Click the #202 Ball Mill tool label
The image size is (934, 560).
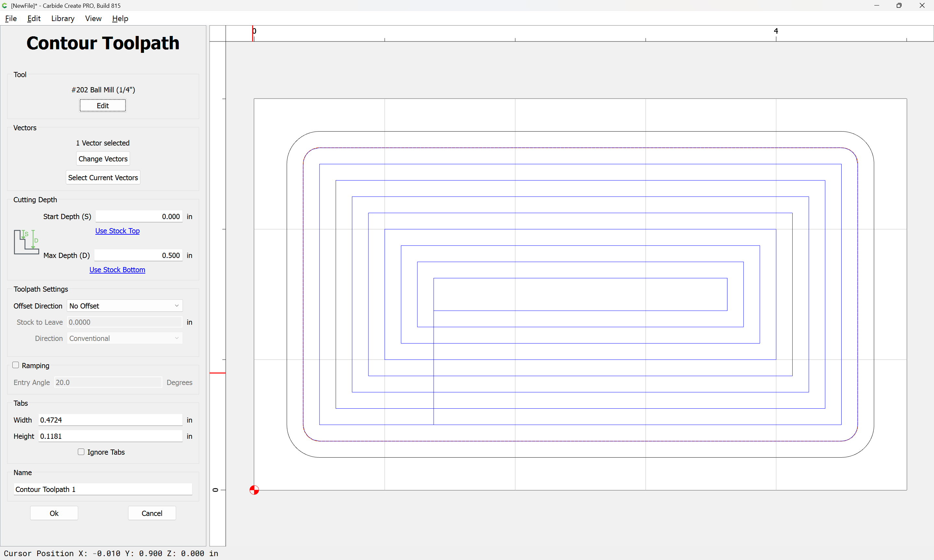click(103, 89)
